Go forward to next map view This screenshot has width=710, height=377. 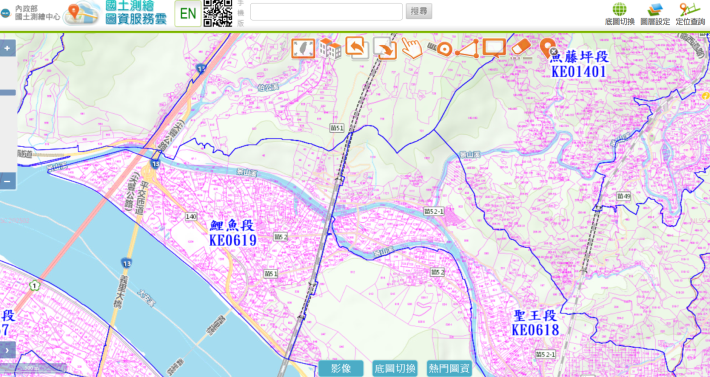[x=384, y=49]
